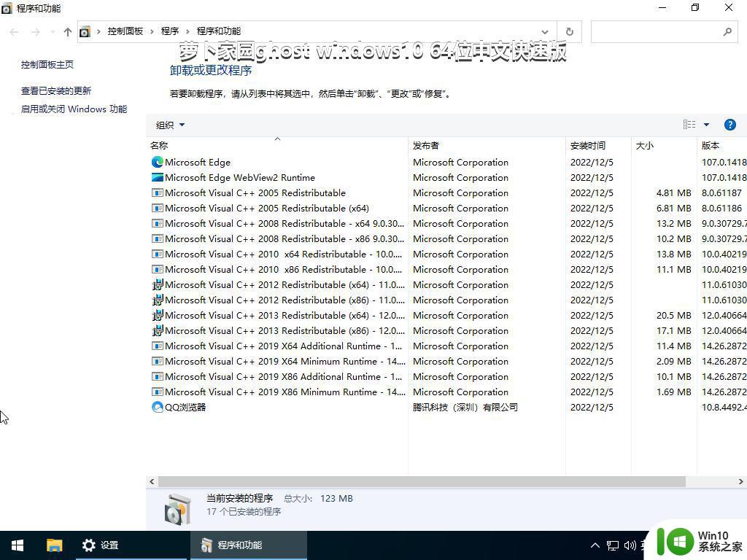Open File Explorer from the taskbar

(x=54, y=545)
